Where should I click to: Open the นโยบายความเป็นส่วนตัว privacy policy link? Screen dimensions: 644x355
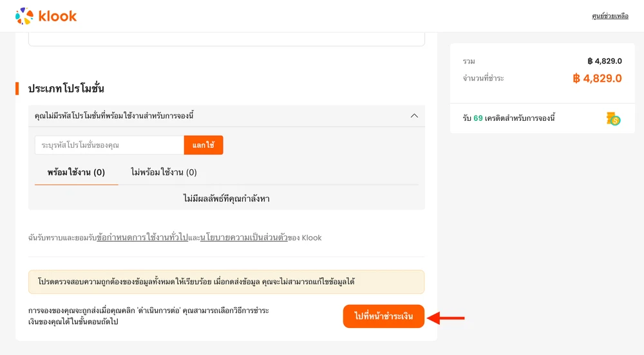[244, 238]
